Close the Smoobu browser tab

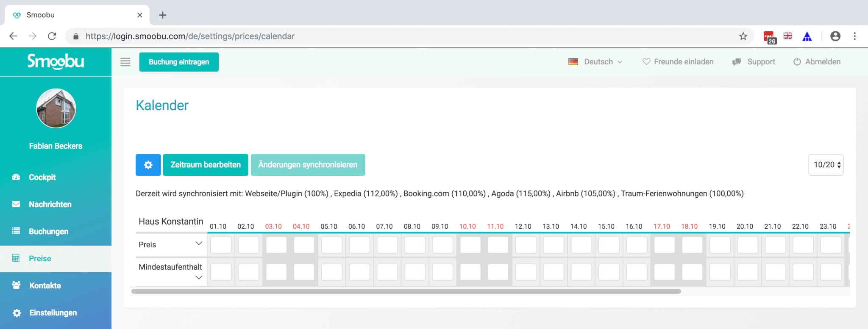pos(140,15)
